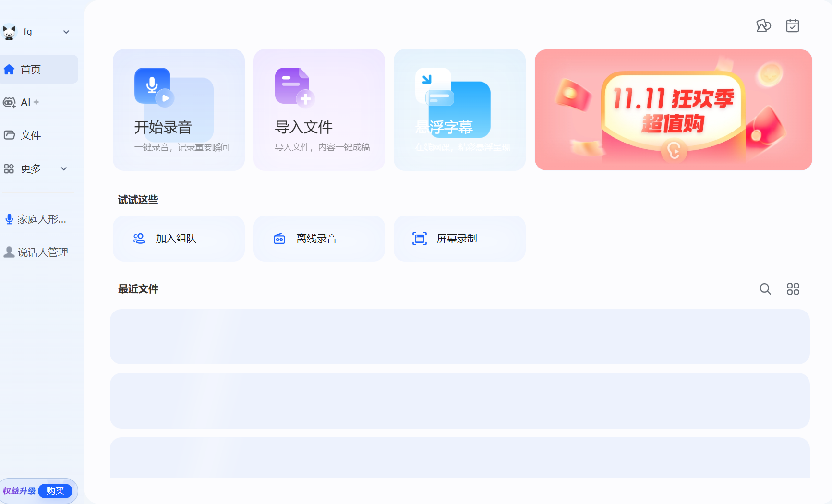Go to 首页 in the sidebar
The width and height of the screenshot is (832, 504).
coord(31,70)
